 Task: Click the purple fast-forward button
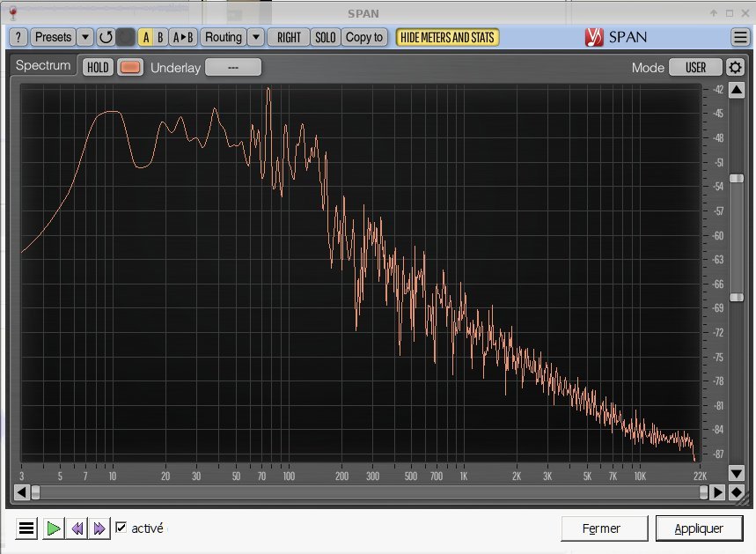point(99,528)
